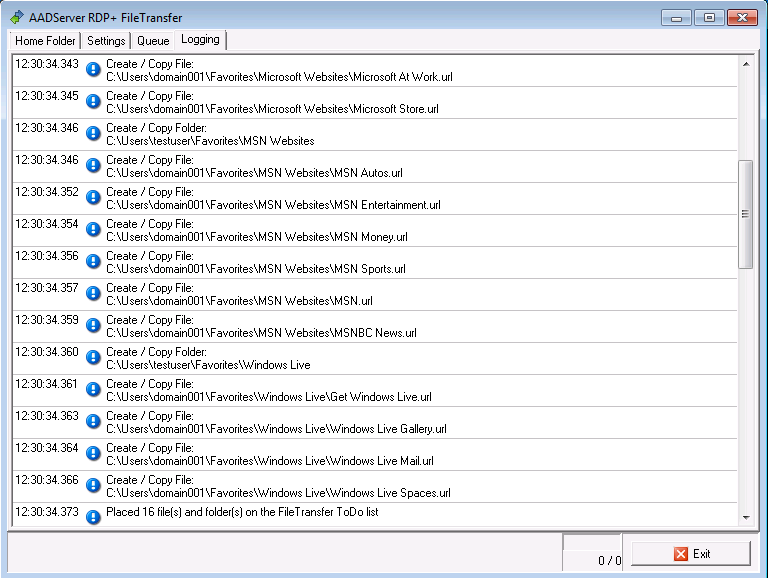Click the AADServer app icon in title bar
The height and width of the screenshot is (578, 768).
(x=17, y=17)
